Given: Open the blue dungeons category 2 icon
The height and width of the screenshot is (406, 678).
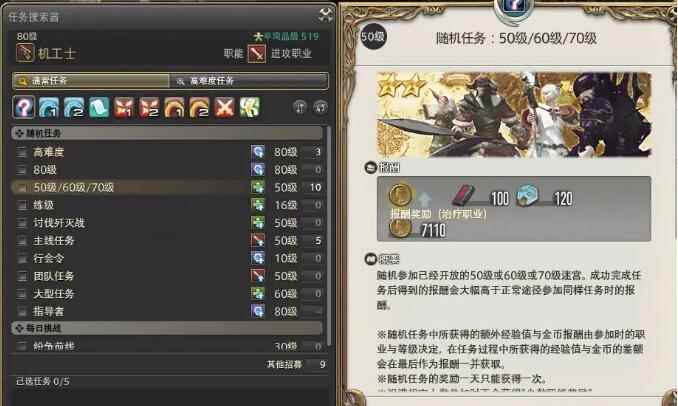Looking at the screenshot, I should (x=74, y=107).
